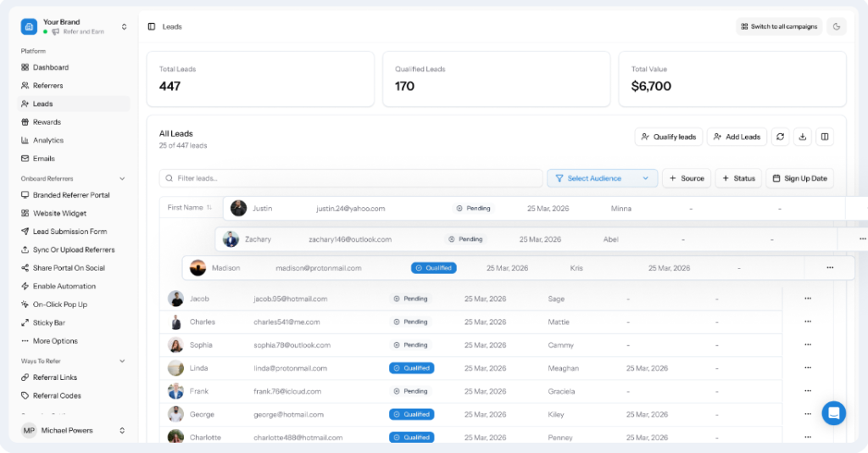868x453 pixels.
Task: Click the Qualified badge in Linda's row
Action: point(411,368)
